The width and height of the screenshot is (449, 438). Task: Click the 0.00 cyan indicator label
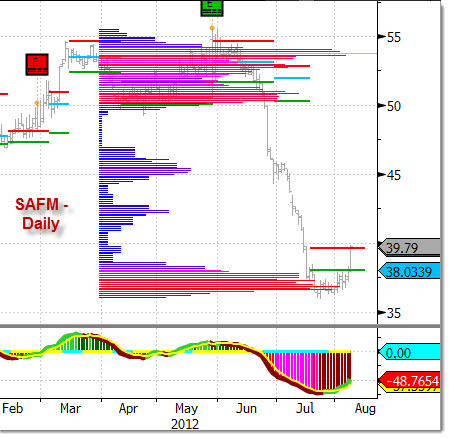coord(409,352)
